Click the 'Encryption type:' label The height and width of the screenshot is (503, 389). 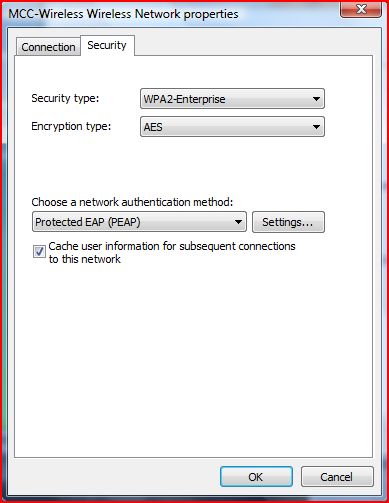71,126
